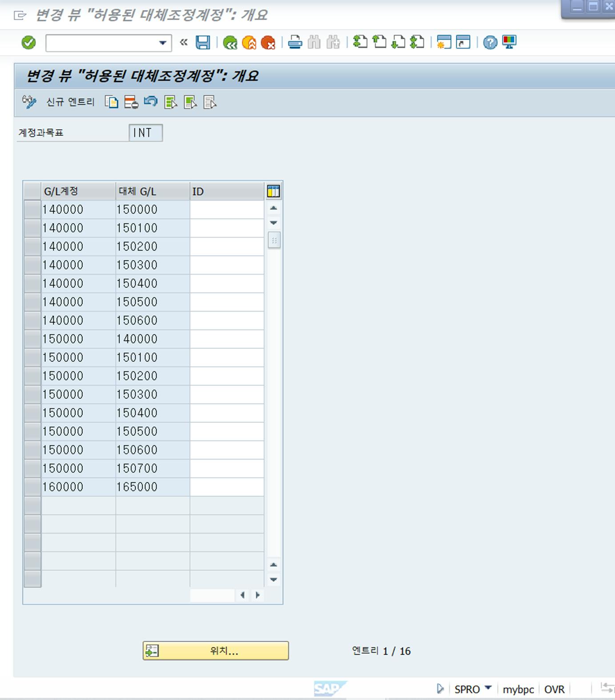Click table horizontal scroll right arrow

[257, 595]
